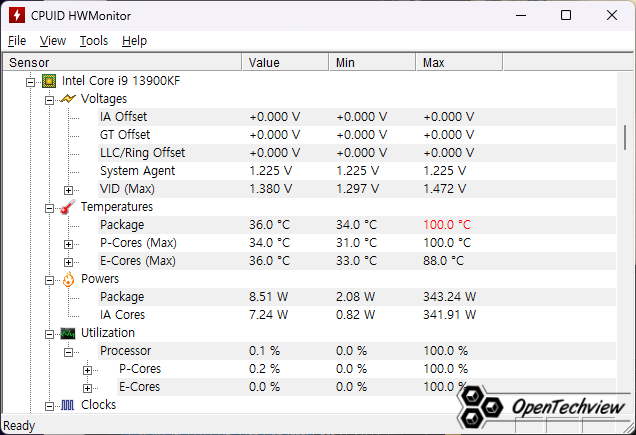Select the Clocks tree label

[x=98, y=405]
